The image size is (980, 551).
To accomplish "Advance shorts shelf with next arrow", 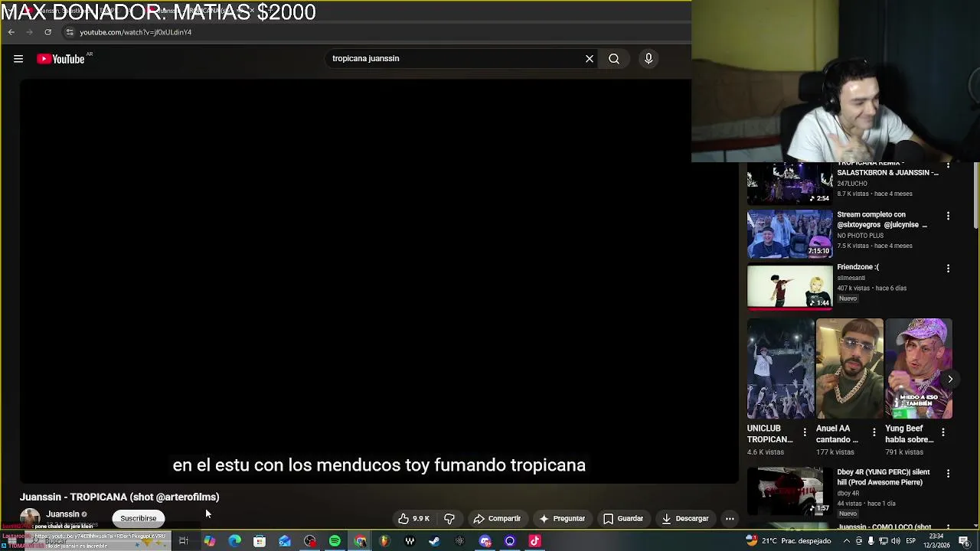I will click(950, 379).
